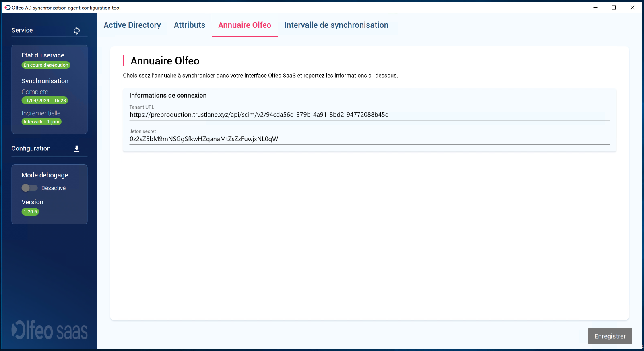Click into the Tenant URL field
The image size is (644, 351).
[369, 115]
